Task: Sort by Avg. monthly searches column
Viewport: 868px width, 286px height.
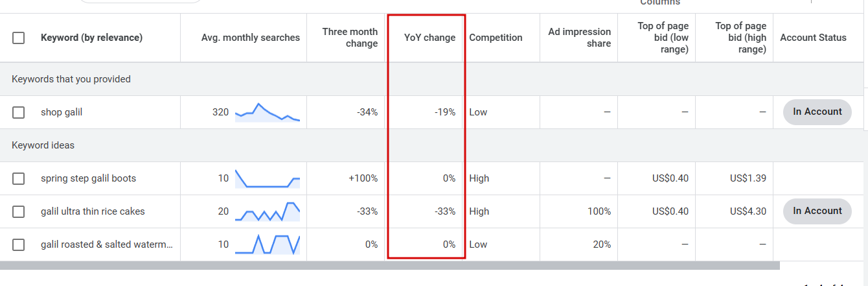Action: tap(251, 38)
